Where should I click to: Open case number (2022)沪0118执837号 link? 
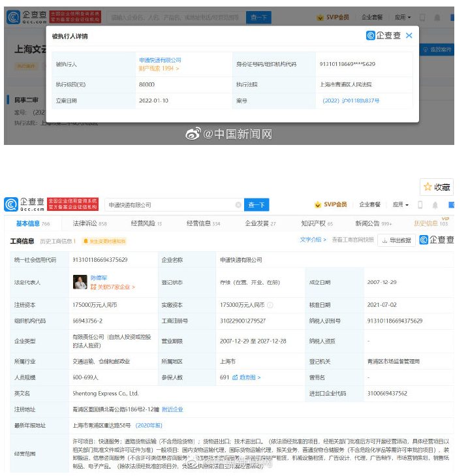351,101
